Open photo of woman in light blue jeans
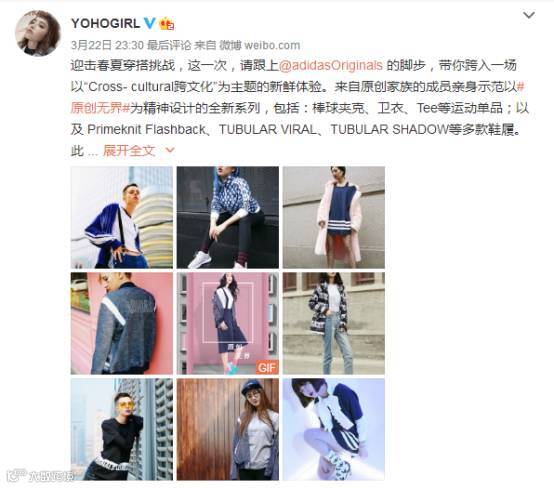Screen dimensions: 554x488 334,323
